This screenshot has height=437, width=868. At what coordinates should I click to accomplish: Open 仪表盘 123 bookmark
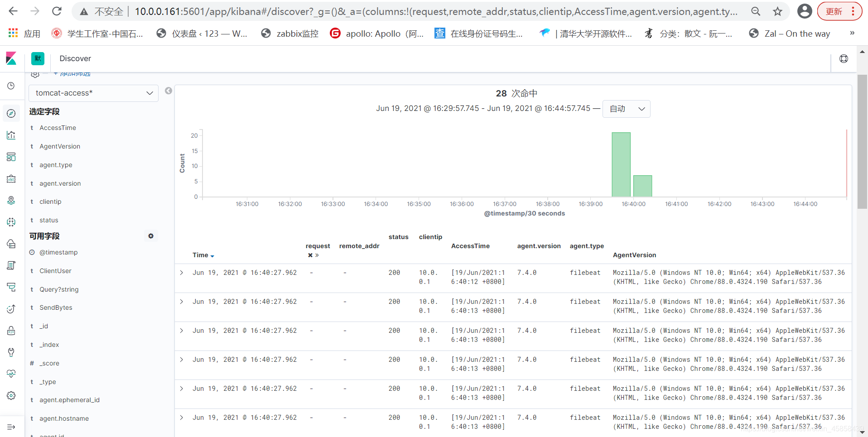202,33
